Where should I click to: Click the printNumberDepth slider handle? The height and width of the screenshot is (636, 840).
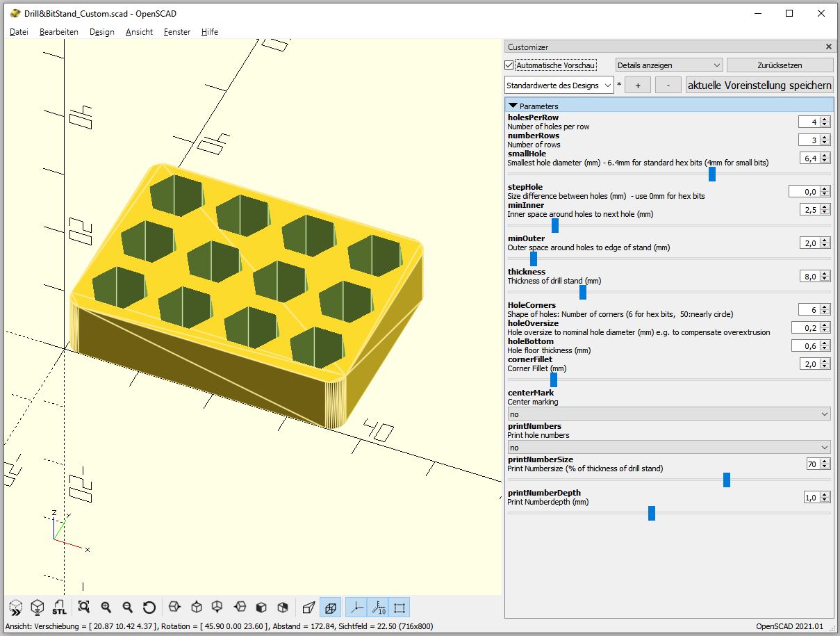[x=652, y=513]
